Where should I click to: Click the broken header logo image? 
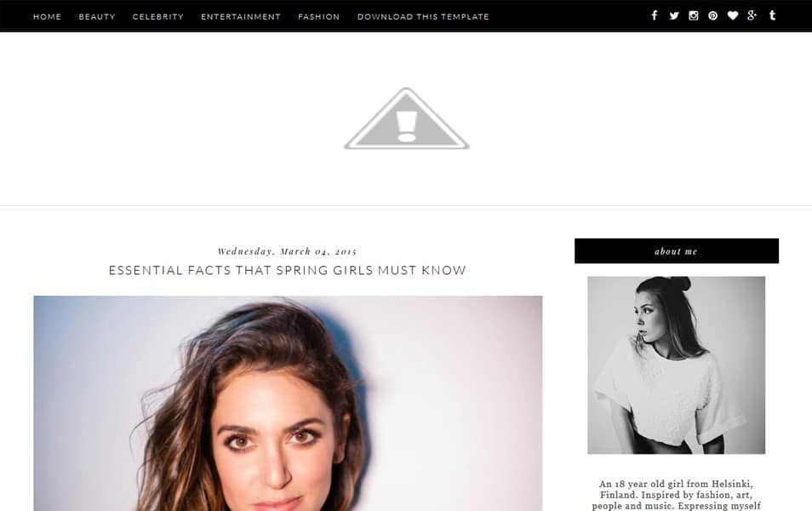407,118
